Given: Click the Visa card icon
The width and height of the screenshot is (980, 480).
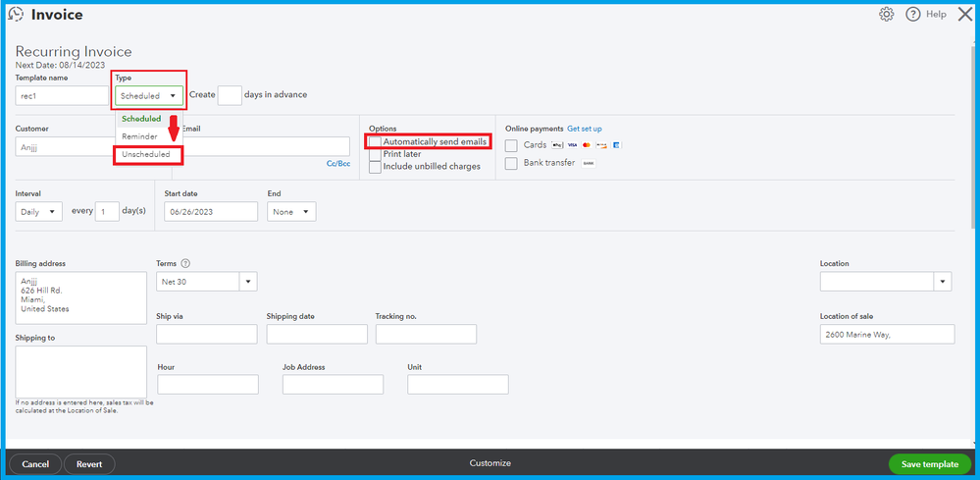Looking at the screenshot, I should coord(572,145).
